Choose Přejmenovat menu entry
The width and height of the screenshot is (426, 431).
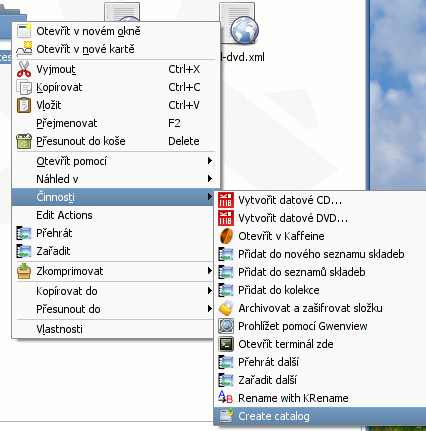(116, 123)
